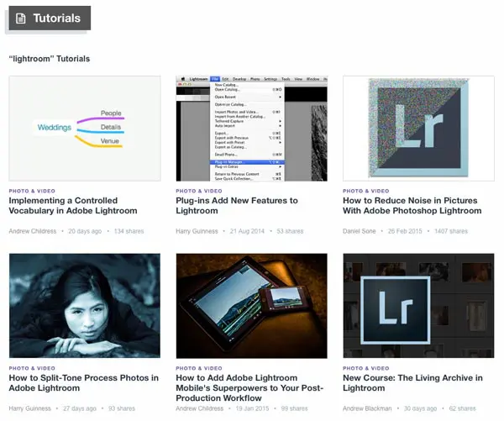
Task: Click the '134 shares' count
Action: (x=129, y=231)
